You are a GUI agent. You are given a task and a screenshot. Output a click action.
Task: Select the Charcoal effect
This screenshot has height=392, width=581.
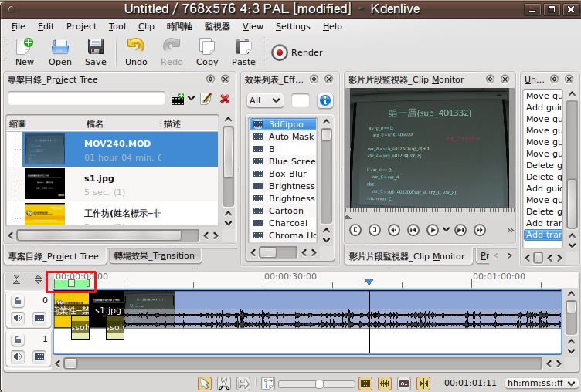[x=284, y=223]
